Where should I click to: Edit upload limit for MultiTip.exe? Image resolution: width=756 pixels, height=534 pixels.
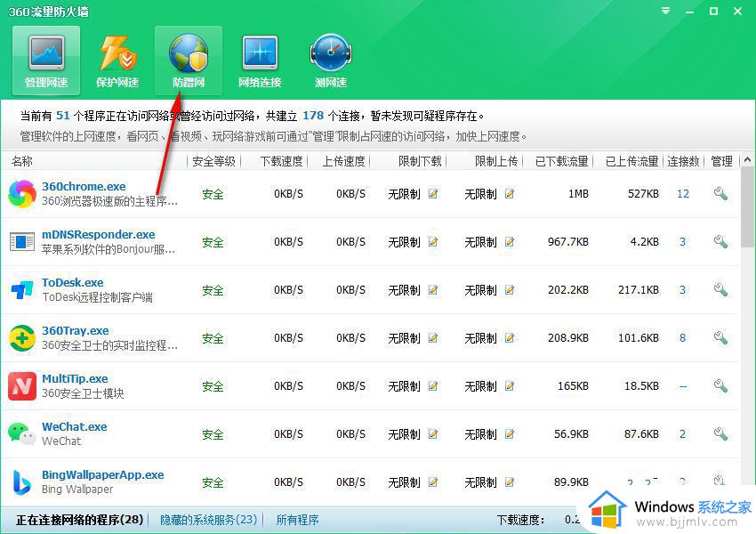point(509,386)
